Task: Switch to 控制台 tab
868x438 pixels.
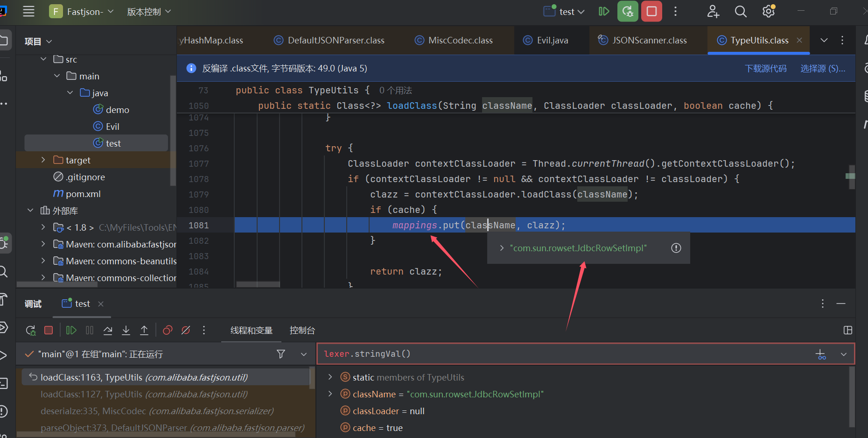Action: [302, 331]
